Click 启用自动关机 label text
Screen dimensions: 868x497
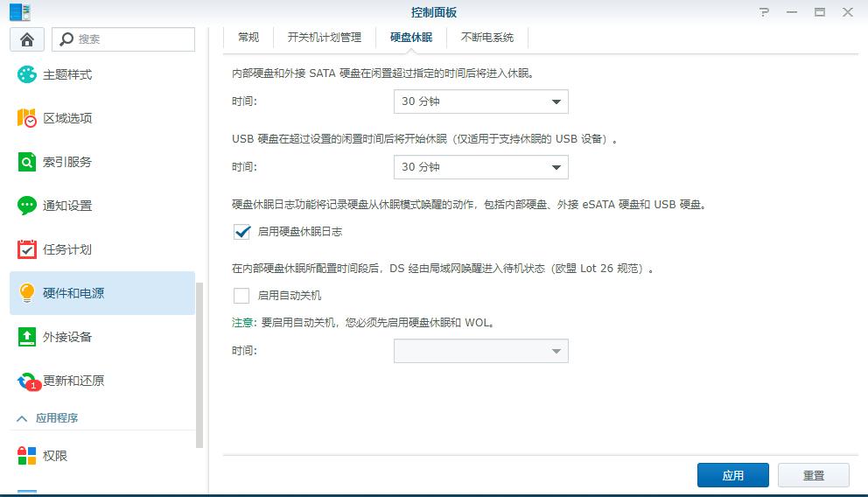pyautogui.click(x=290, y=296)
